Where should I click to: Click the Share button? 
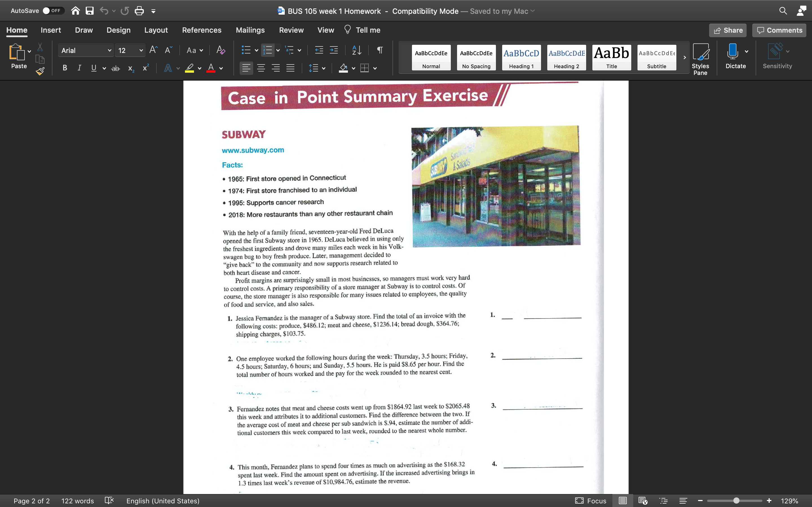pos(728,30)
